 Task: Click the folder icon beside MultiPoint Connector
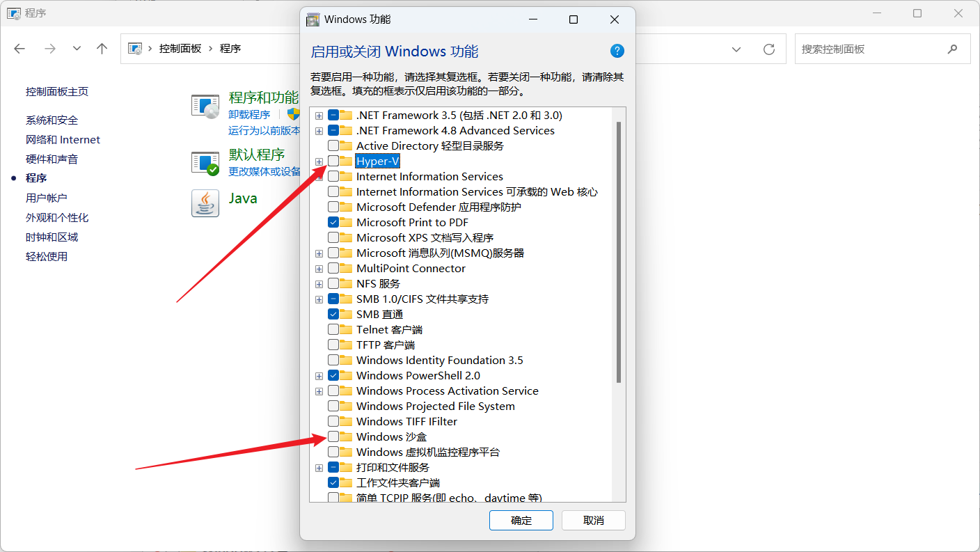click(x=346, y=268)
